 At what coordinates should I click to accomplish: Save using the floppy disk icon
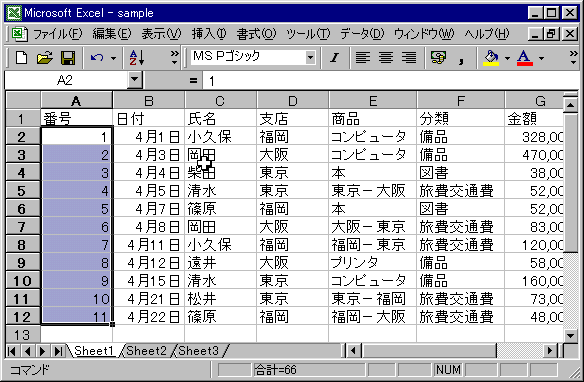(x=68, y=58)
